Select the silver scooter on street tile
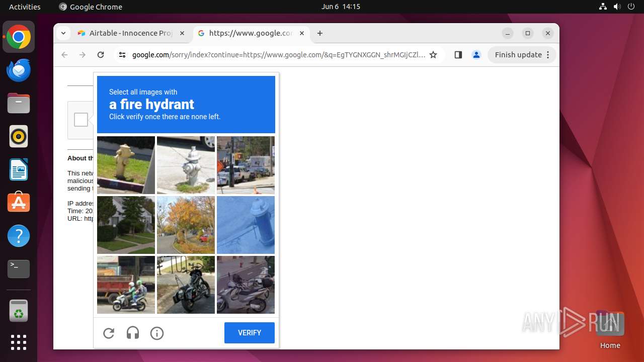The image size is (644, 362). coord(246,285)
